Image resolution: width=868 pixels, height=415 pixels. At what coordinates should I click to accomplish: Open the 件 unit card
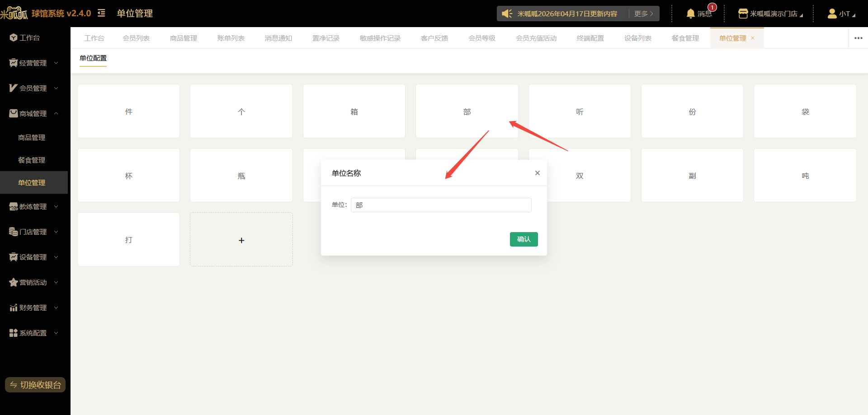pyautogui.click(x=128, y=111)
